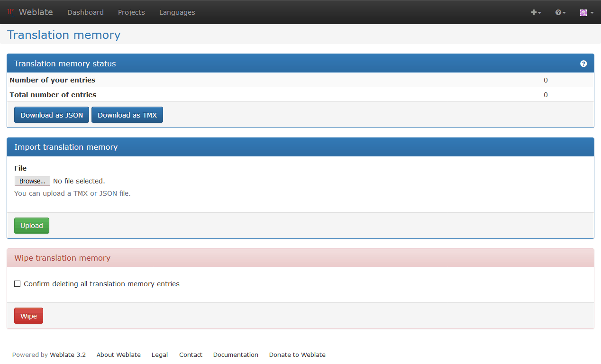Viewport: 601px width, 364px height.
Task: Click Browse to choose a file
Action: point(32,181)
